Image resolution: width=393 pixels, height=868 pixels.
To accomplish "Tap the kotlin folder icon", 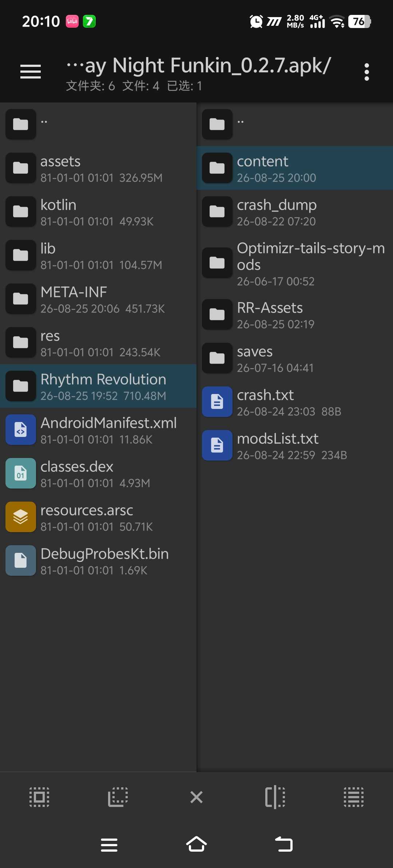I will pyautogui.click(x=21, y=212).
